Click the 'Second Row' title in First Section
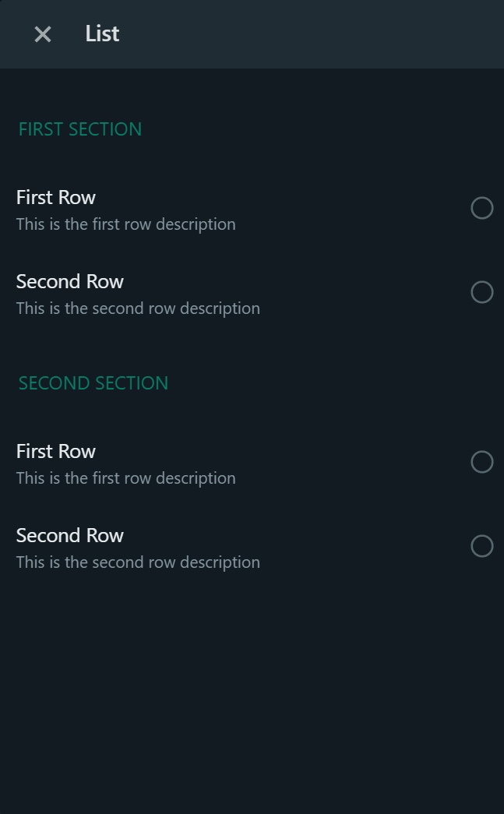This screenshot has width=504, height=814. pos(70,282)
